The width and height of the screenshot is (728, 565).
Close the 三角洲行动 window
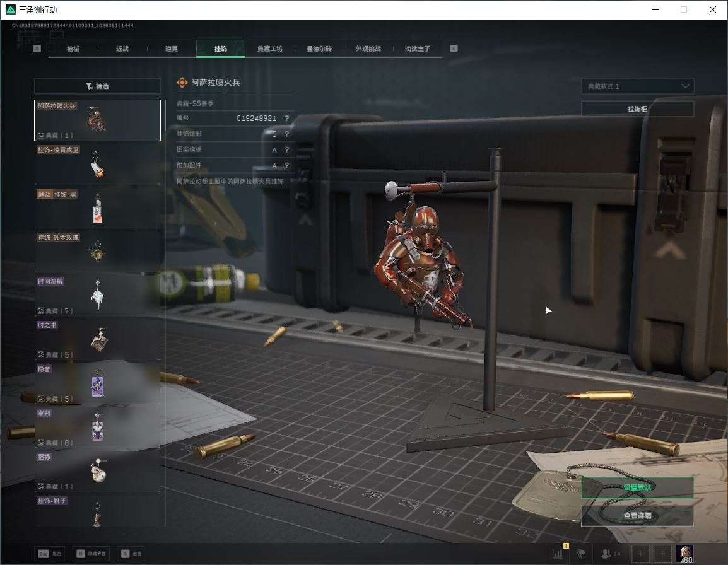pyautogui.click(x=713, y=9)
